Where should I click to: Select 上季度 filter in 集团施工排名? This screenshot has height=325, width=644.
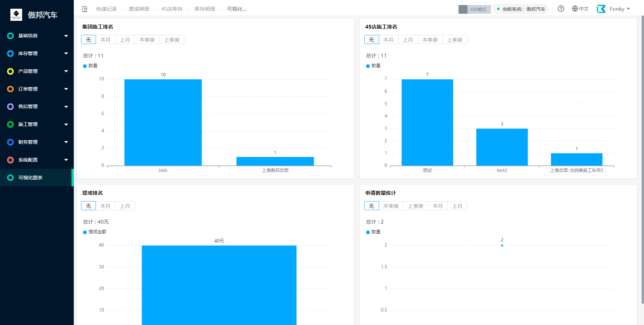click(x=172, y=40)
